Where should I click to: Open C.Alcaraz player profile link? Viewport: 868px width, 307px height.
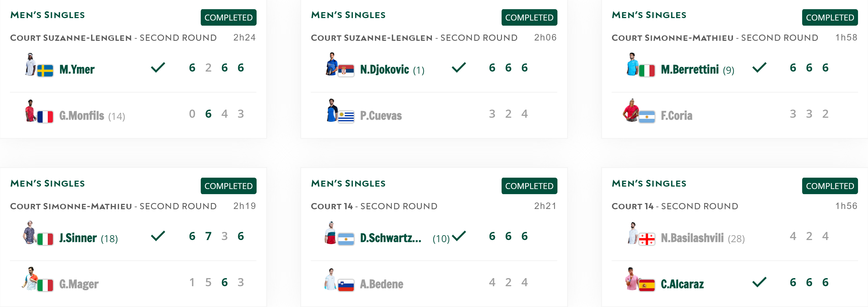coord(682,284)
